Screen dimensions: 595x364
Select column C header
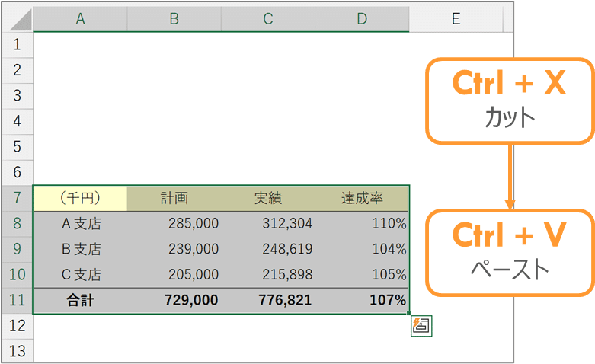tap(268, 19)
